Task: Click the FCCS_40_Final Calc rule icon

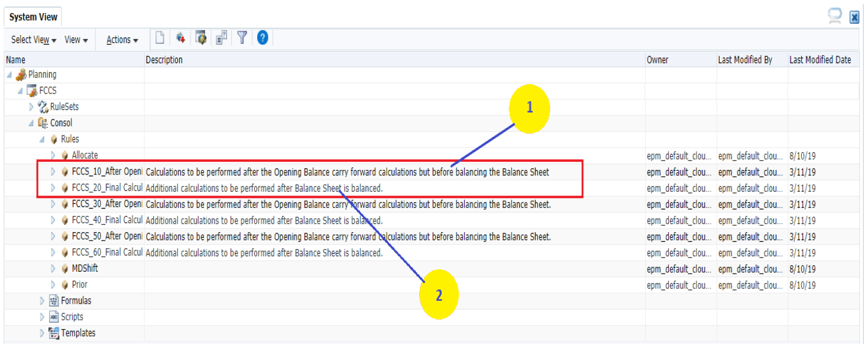Action: coord(65,220)
